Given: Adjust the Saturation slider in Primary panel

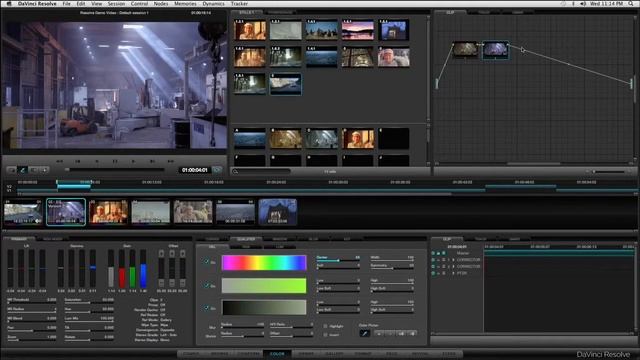Looking at the screenshot, I should tap(89, 303).
